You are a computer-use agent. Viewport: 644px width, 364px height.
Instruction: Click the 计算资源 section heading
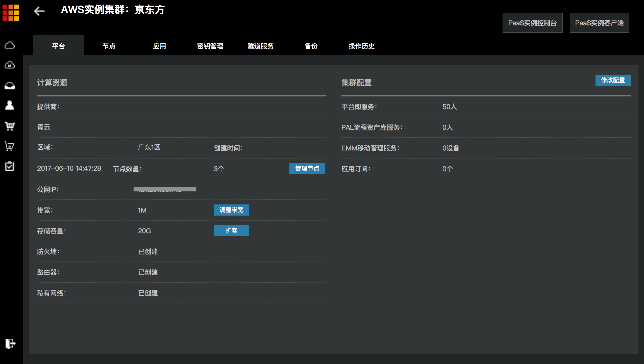[52, 83]
